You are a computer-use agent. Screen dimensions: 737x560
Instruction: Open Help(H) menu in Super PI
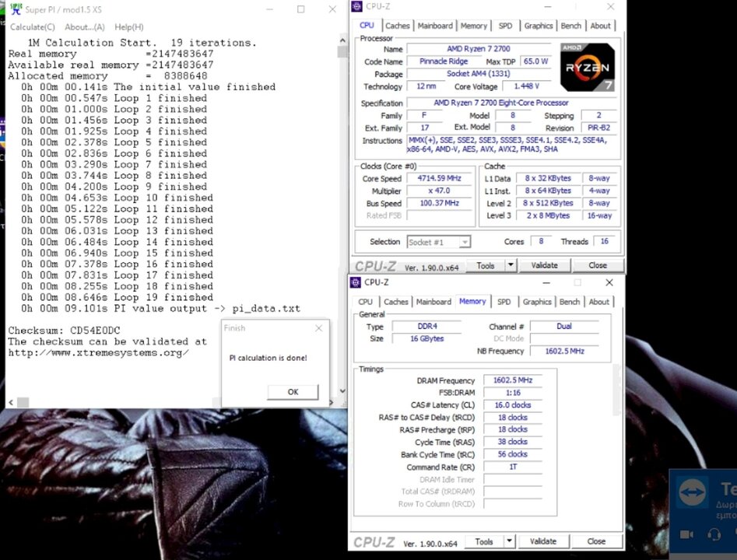click(x=128, y=27)
